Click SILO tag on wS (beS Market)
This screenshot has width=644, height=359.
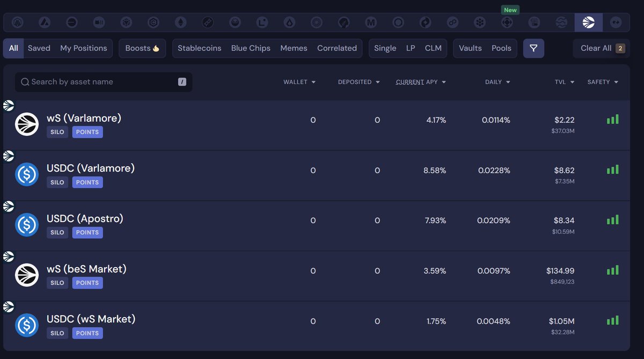57,283
